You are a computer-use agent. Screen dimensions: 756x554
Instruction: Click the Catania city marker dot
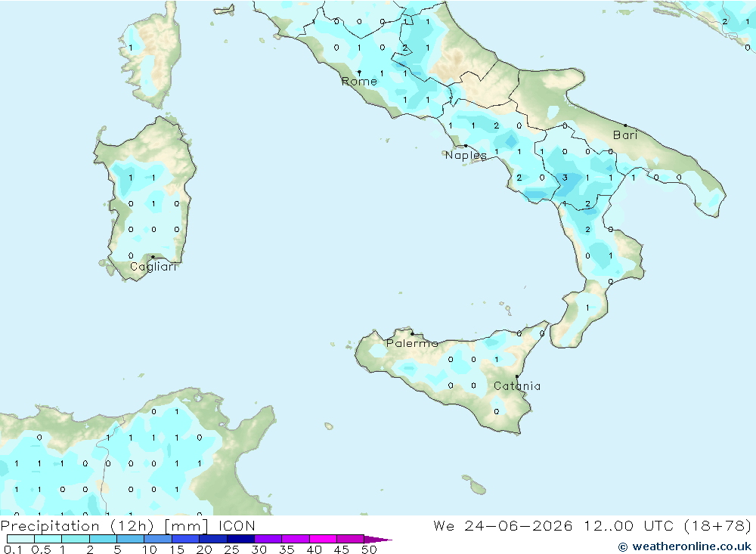tap(517, 376)
